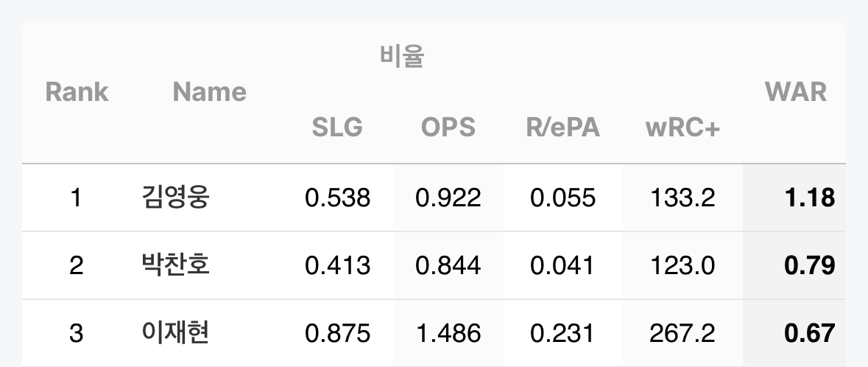The width and height of the screenshot is (868, 367).
Task: Click wRC+ value 267.2 cell
Action: point(682,333)
